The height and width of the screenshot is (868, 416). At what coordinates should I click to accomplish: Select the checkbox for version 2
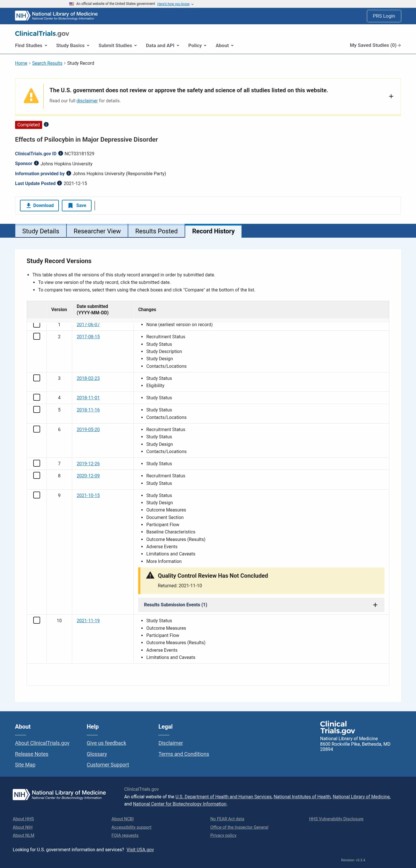tap(37, 336)
